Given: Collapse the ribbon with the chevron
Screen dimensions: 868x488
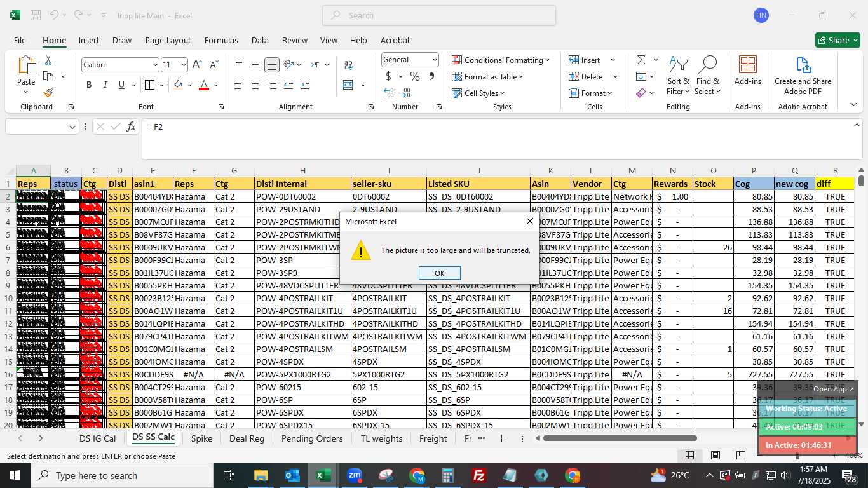Looking at the screenshot, I should [x=853, y=105].
